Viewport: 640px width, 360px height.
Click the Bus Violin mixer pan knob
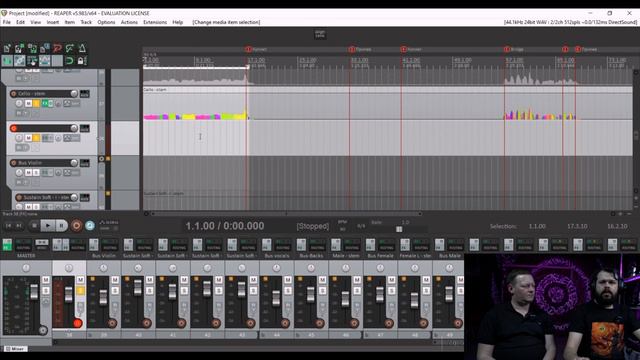103,268
